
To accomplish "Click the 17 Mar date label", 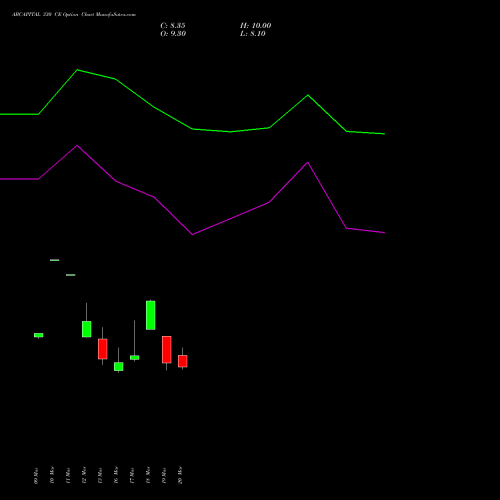I will click(x=132, y=476).
